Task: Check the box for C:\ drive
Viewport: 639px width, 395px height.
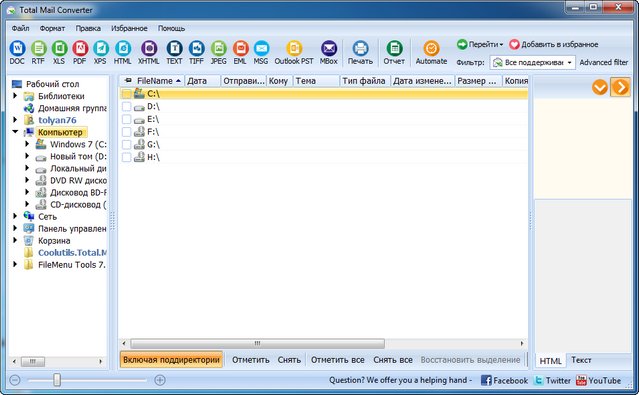Action: [126, 94]
